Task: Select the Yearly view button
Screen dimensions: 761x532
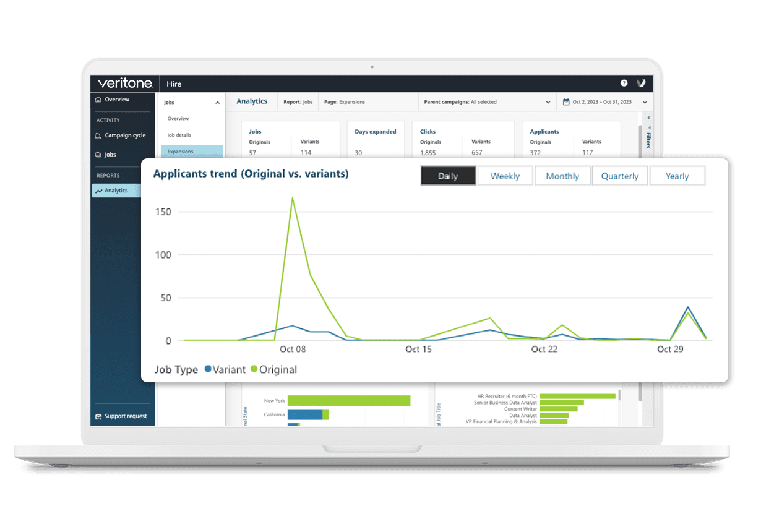Action: coord(677,176)
